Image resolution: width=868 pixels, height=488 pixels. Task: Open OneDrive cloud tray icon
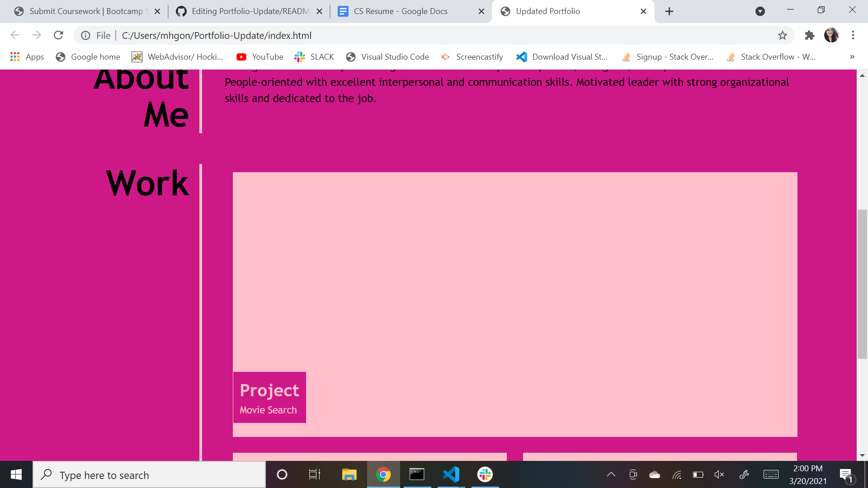(655, 474)
